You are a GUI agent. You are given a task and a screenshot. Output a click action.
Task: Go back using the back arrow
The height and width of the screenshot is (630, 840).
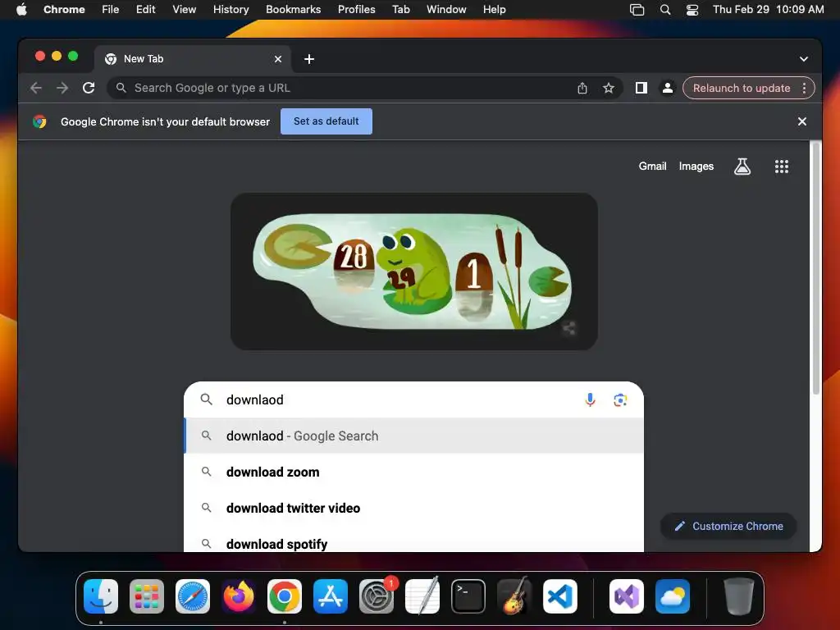pyautogui.click(x=36, y=88)
